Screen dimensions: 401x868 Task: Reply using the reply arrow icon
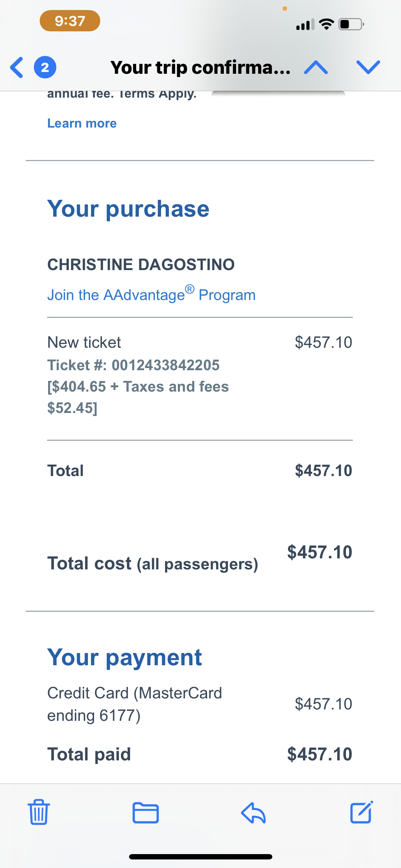[x=253, y=813]
